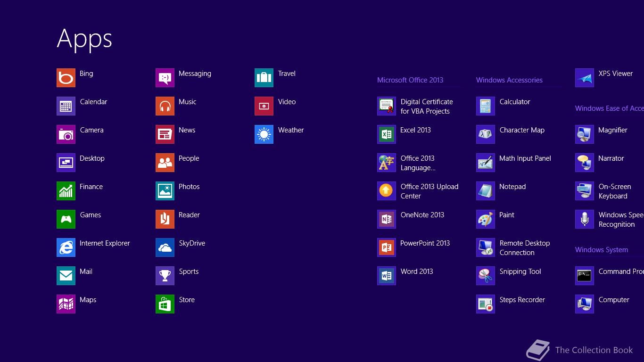Viewport: 644px width, 362px height.
Task: Launch the Music app icon
Action: pyautogui.click(x=165, y=106)
